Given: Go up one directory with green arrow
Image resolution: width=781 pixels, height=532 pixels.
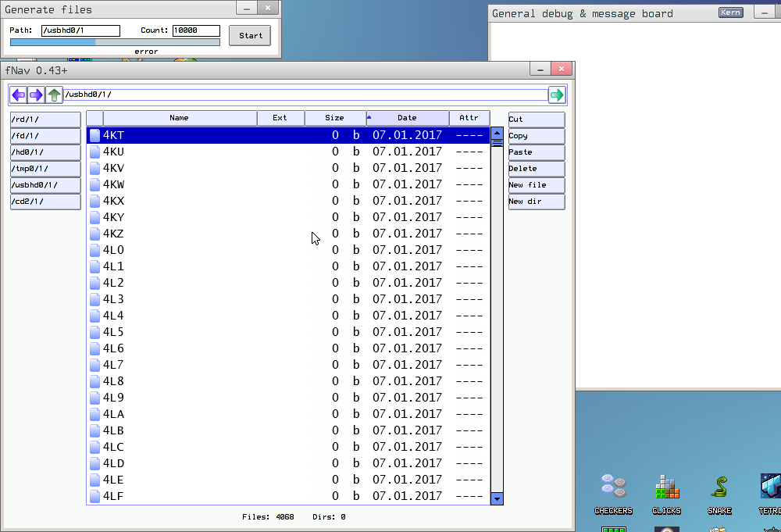Looking at the screenshot, I should (x=54, y=95).
